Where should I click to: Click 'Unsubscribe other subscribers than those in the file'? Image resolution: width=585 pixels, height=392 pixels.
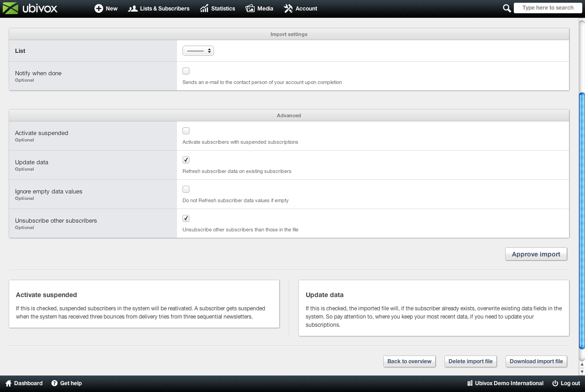[240, 230]
